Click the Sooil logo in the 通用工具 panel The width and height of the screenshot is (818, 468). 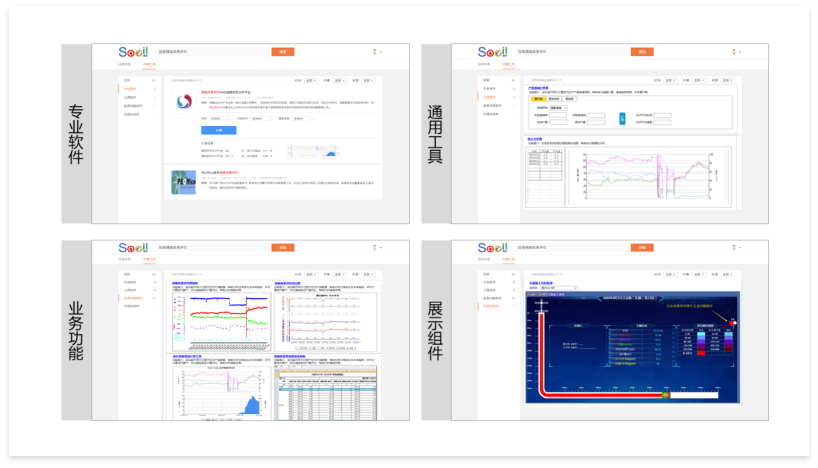(x=492, y=52)
